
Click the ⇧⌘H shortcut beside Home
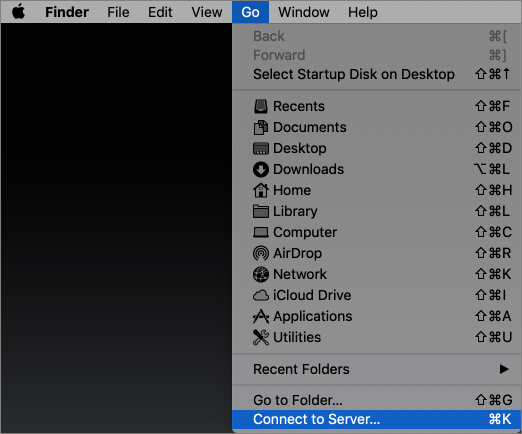pyautogui.click(x=494, y=190)
